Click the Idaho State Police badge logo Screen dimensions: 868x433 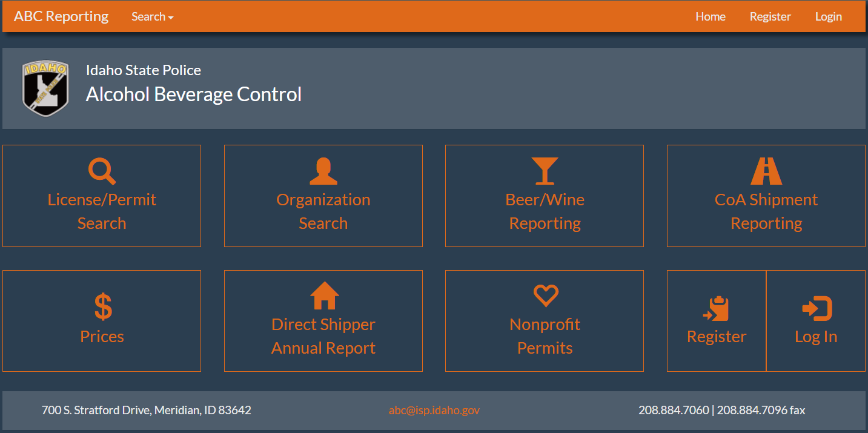click(x=45, y=88)
